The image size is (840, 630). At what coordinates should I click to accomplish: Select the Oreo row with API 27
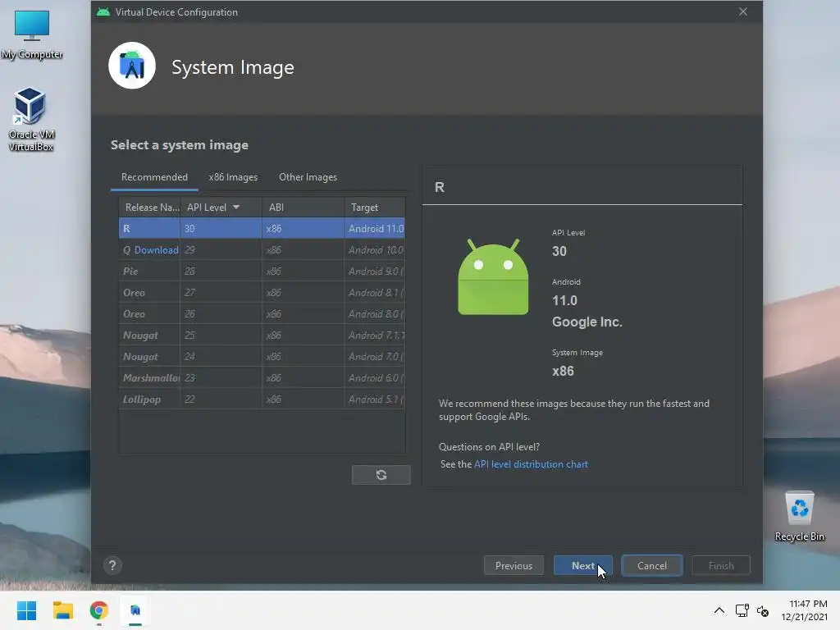click(x=262, y=293)
